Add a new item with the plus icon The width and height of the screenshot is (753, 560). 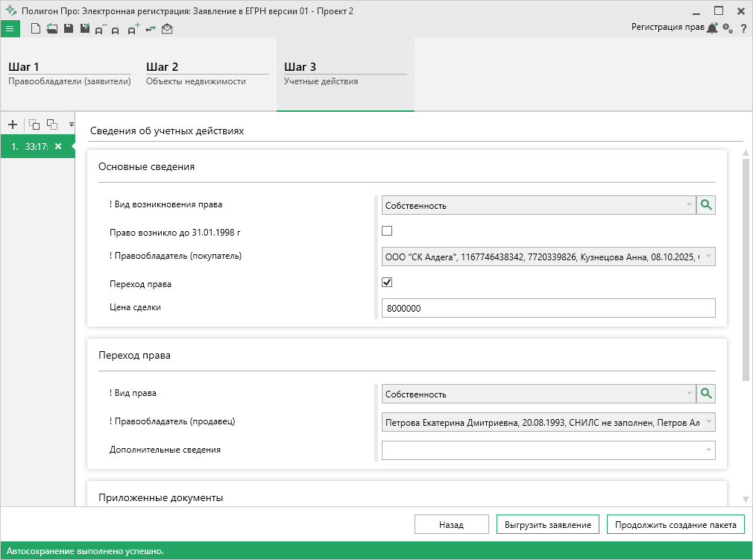coord(12,124)
